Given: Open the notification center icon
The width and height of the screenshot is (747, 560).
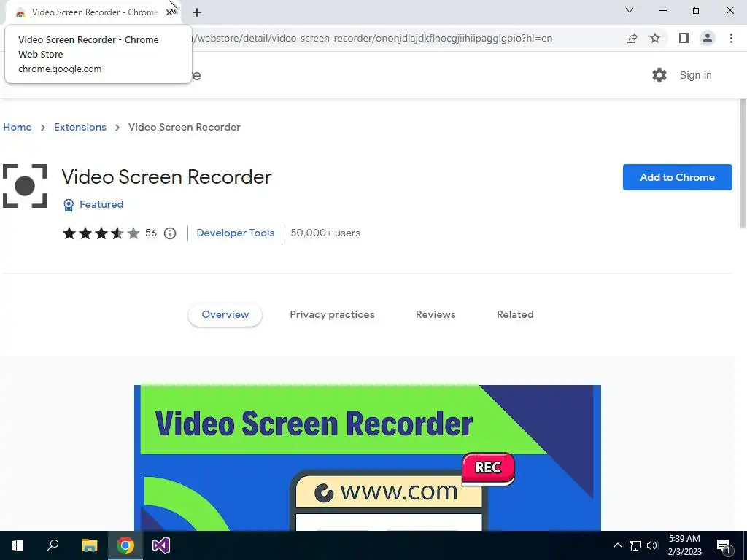Looking at the screenshot, I should (724, 545).
